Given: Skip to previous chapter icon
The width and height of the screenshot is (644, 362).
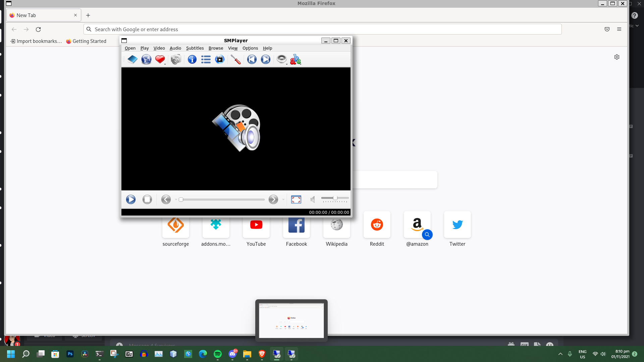Looking at the screenshot, I should coord(252,59).
